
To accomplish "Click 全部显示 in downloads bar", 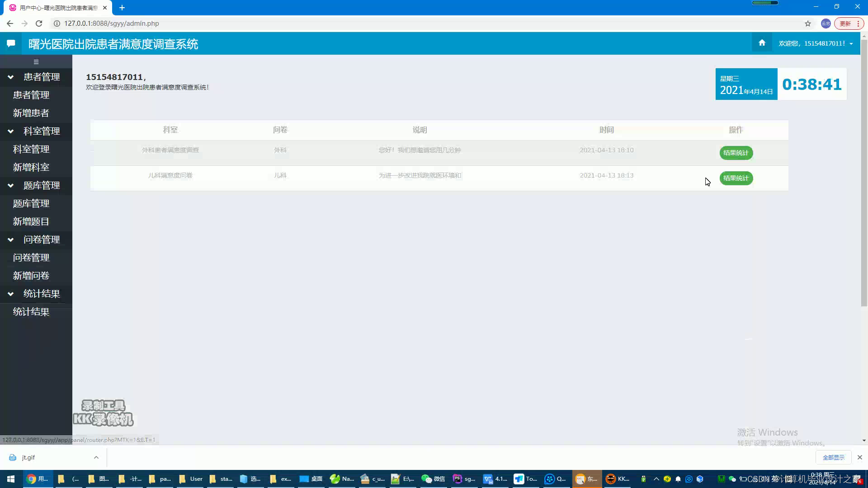I will [833, 457].
